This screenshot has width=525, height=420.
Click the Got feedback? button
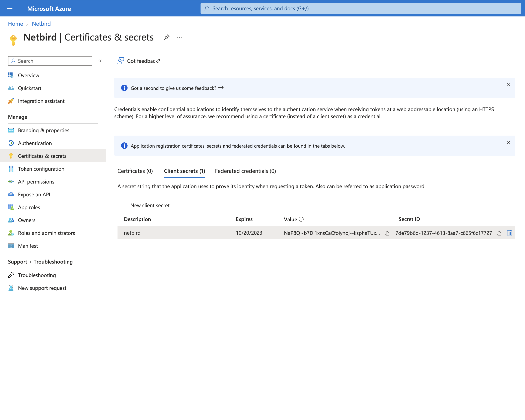coord(139,61)
